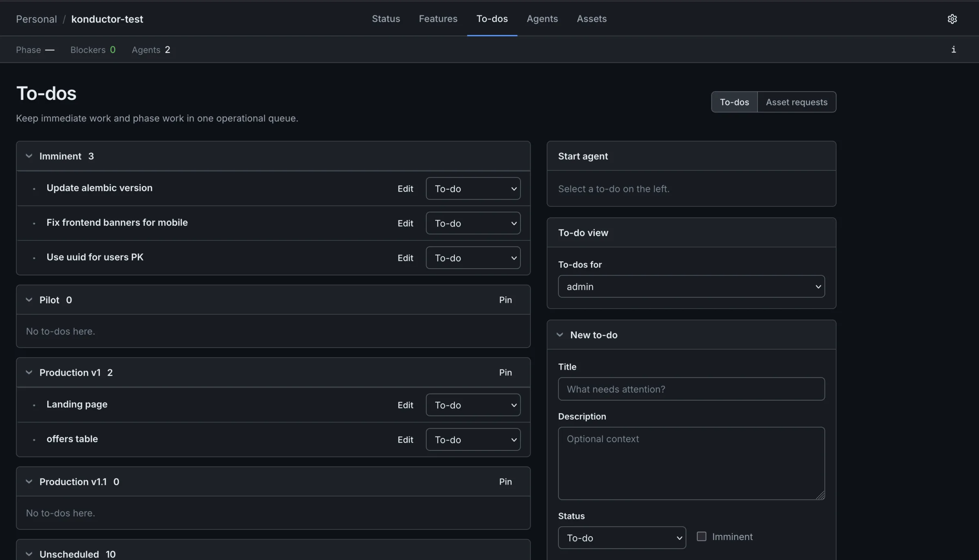Screen dimensions: 979x560
Task: Edit the Update alembic version to-do
Action: pyautogui.click(x=405, y=189)
